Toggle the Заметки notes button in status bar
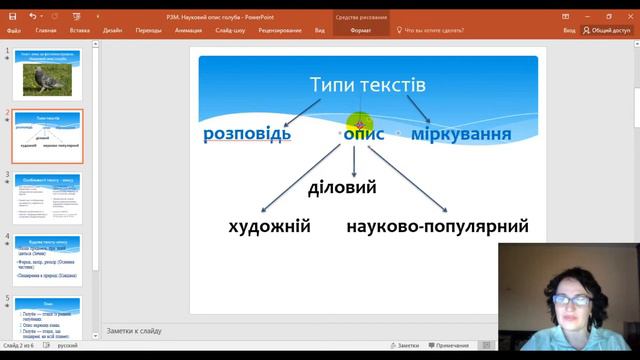This screenshot has width=640, height=360. point(404,345)
